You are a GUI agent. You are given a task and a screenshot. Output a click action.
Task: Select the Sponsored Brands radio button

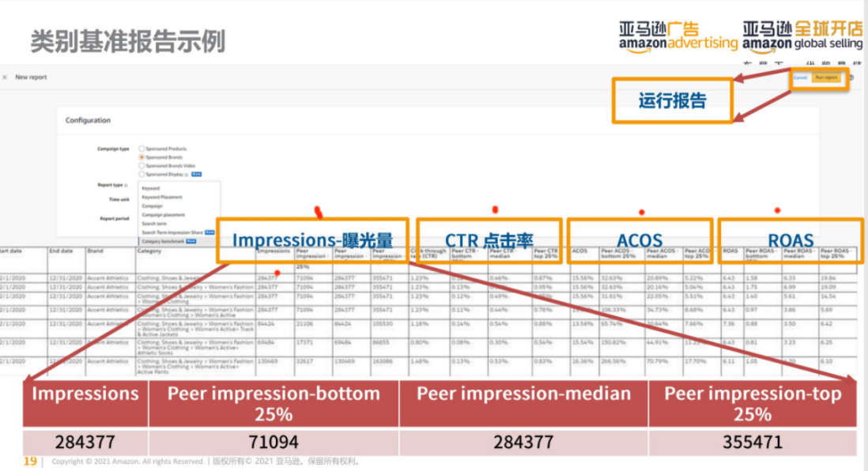tap(142, 157)
